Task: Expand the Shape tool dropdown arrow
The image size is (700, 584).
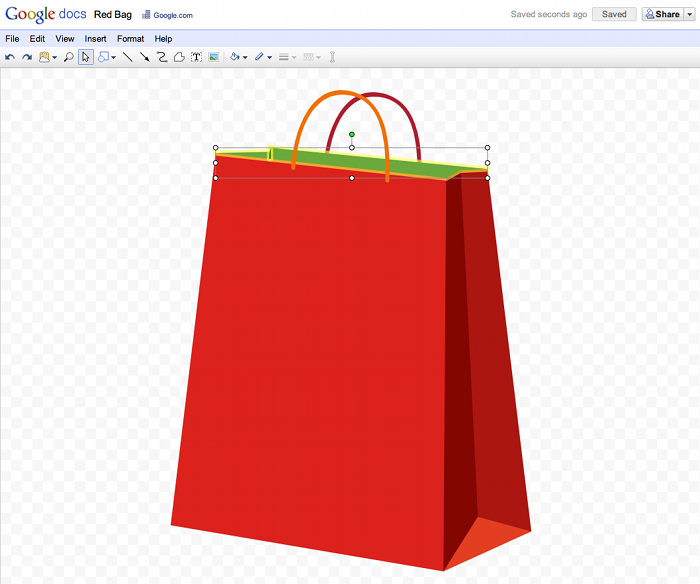Action: 113,58
